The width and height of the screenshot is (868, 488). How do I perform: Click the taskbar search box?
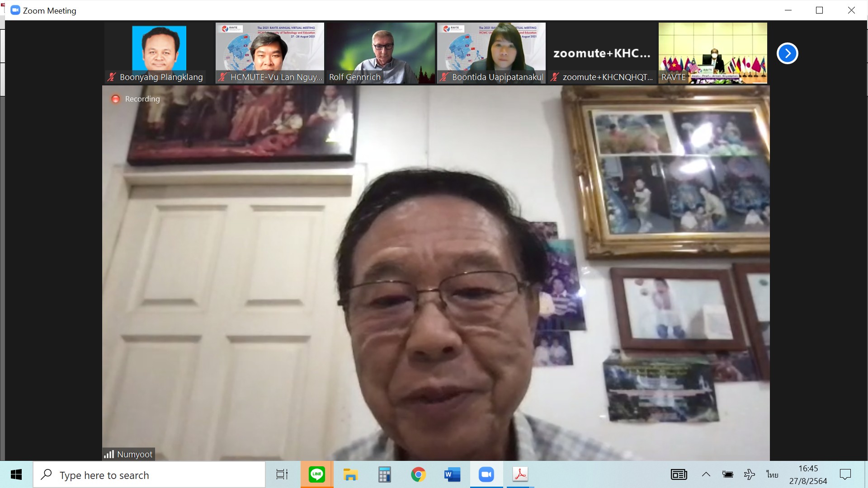149,475
